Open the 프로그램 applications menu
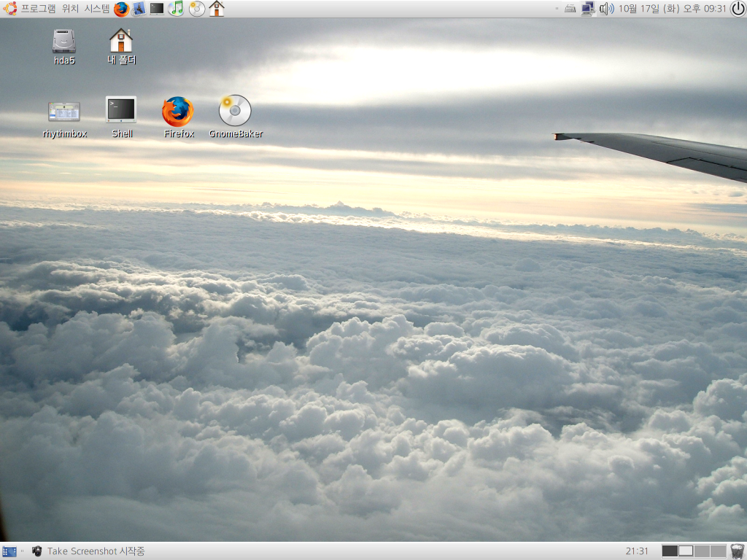The width and height of the screenshot is (747, 560). [x=39, y=9]
